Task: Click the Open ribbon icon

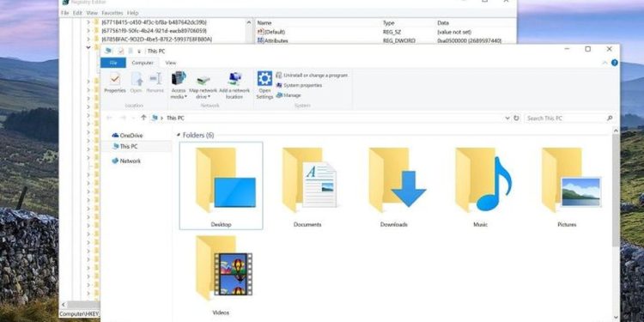Action: point(136,82)
